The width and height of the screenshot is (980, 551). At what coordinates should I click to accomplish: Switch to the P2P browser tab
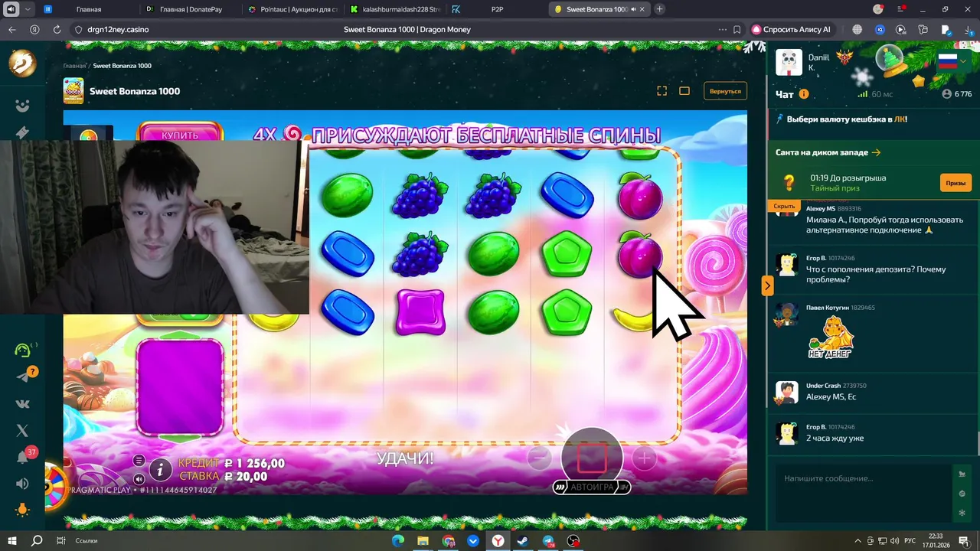point(497,9)
